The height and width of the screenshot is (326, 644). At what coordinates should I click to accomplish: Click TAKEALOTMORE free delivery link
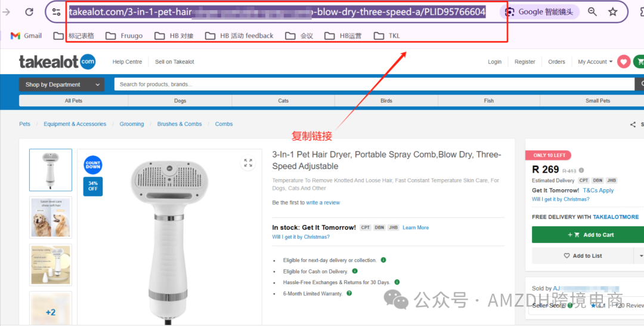pyautogui.click(x=615, y=217)
